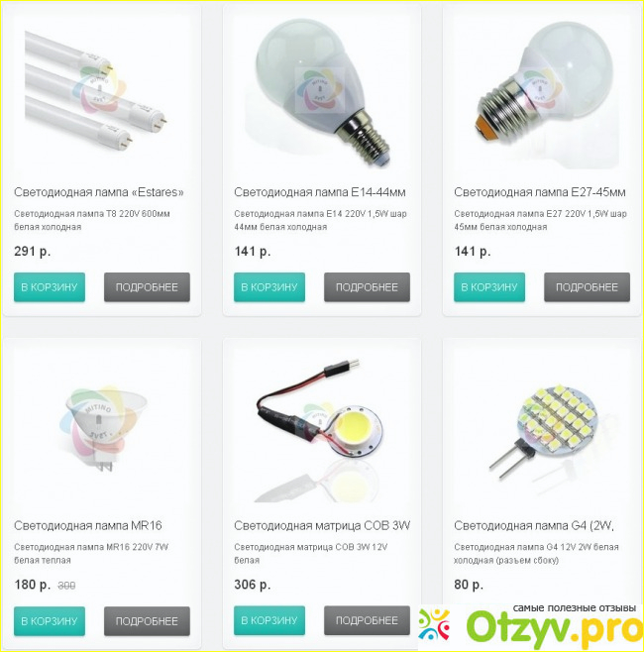644x652 pixels.
Task: Click the E14 globe bulb product photo
Action: [x=322, y=92]
